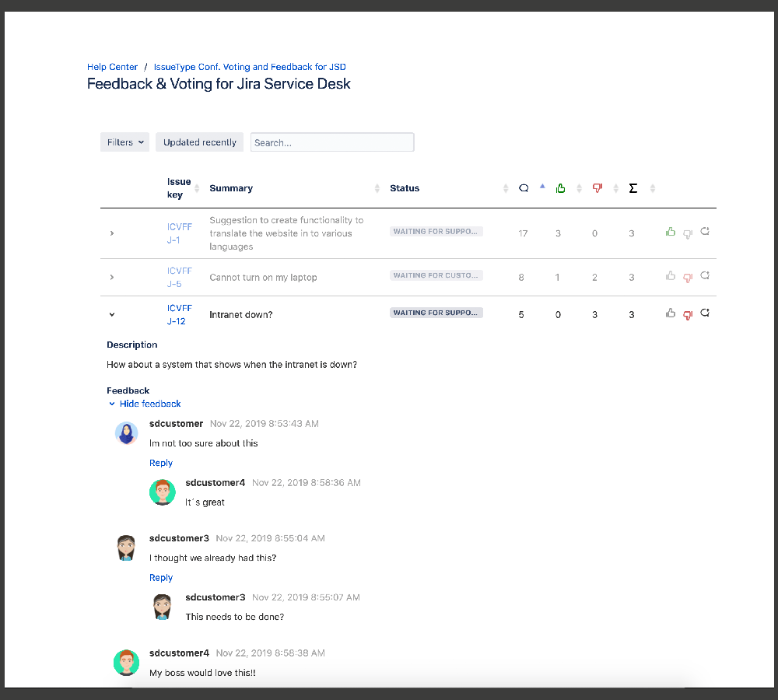This screenshot has width=778, height=700.
Task: Sort by red thumbs down column
Action: [x=598, y=188]
